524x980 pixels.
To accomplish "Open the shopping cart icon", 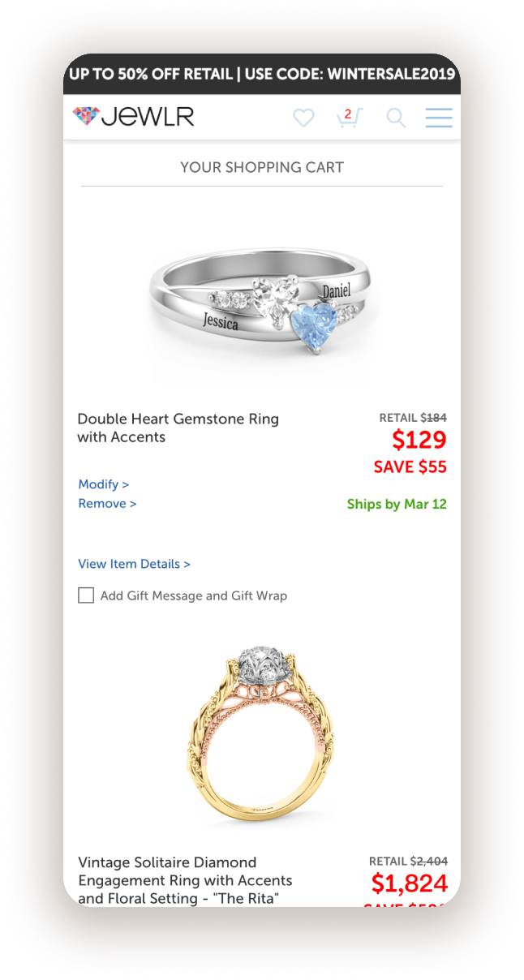I will tap(349, 118).
